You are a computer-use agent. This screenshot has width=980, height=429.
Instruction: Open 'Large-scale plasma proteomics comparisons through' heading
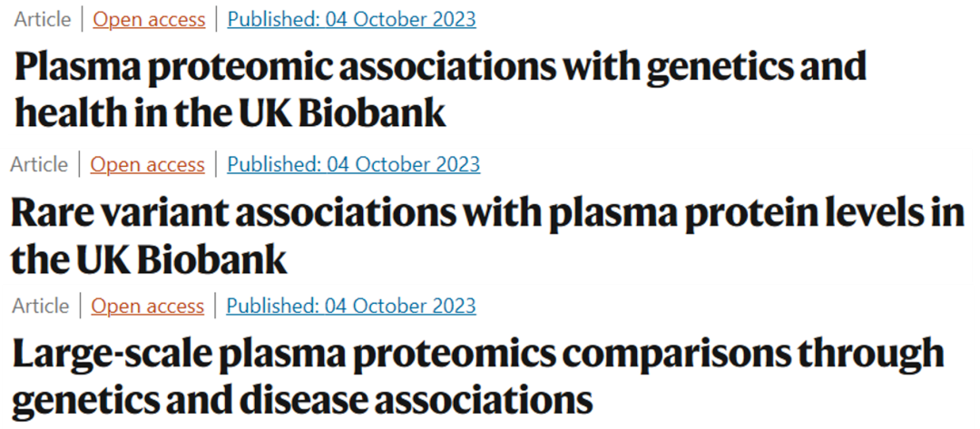[x=477, y=356]
